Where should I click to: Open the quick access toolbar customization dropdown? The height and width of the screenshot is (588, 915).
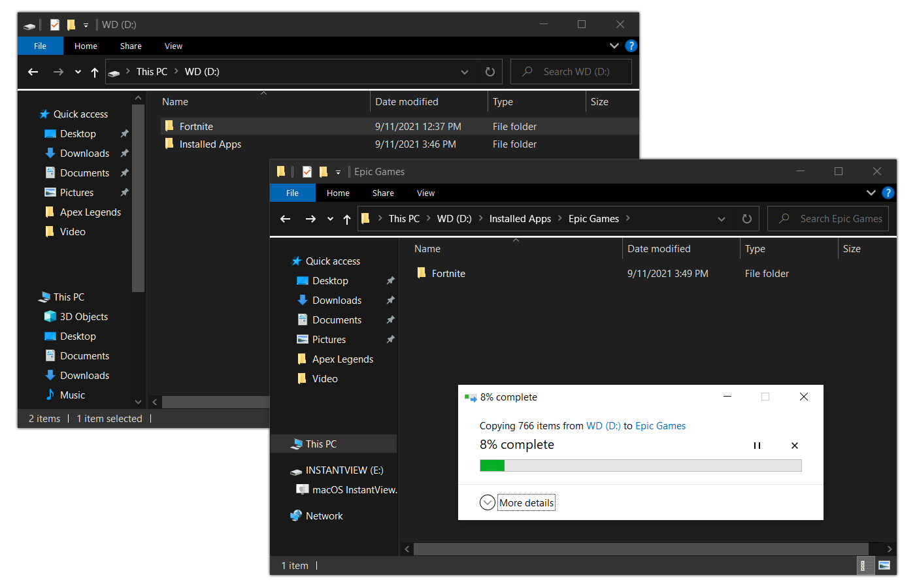[x=337, y=171]
